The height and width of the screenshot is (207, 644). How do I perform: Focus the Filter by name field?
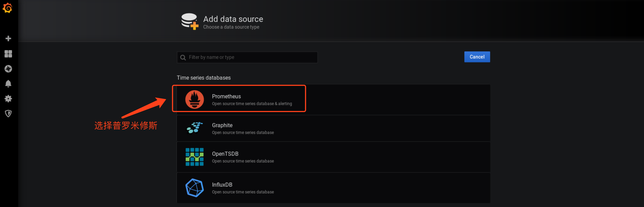tap(250, 57)
